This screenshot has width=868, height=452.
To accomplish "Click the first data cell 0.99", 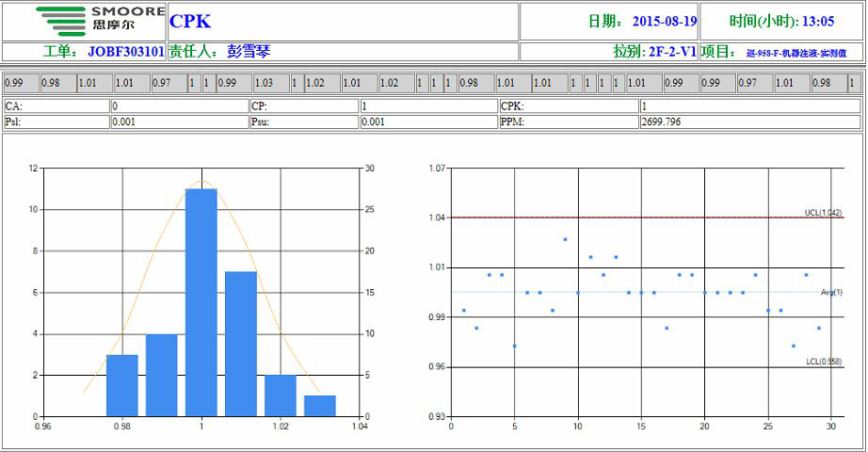I will pos(21,83).
